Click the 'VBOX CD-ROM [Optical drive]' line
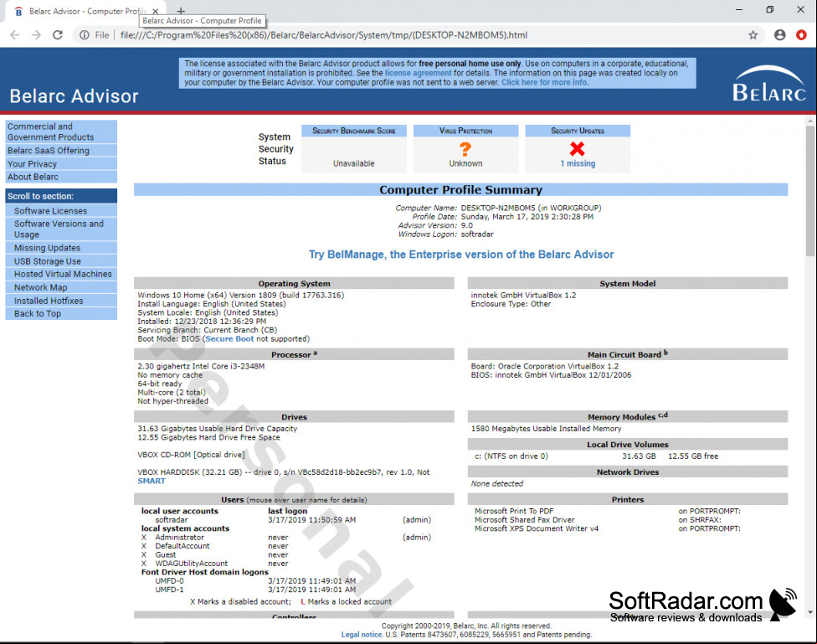This screenshot has height=644, width=817. coord(191,455)
